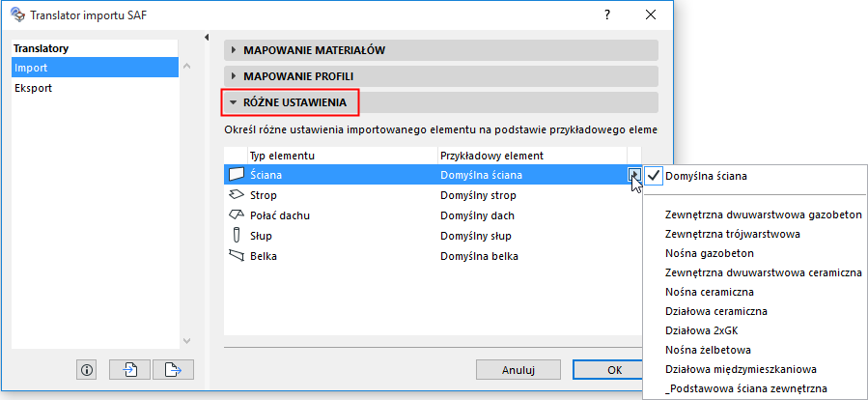The height and width of the screenshot is (400, 868).
Task: Click the column icon beside Słup
Action: [x=237, y=236]
